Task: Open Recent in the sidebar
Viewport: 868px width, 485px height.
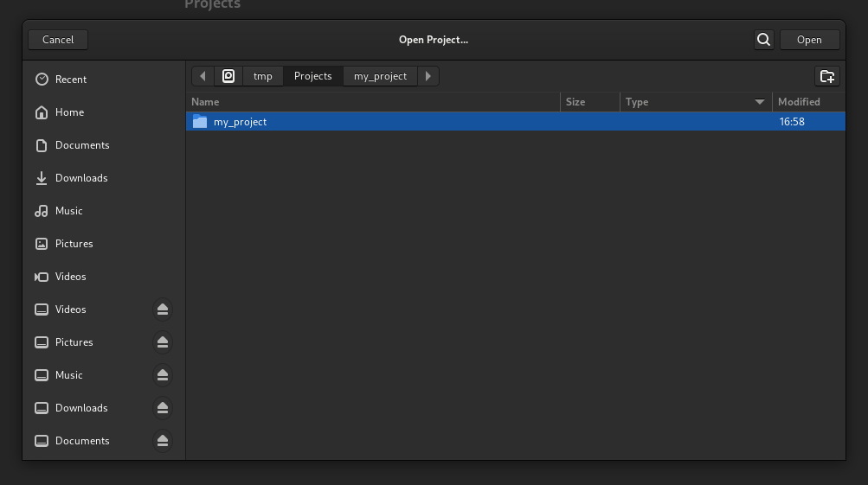Action: pos(71,80)
